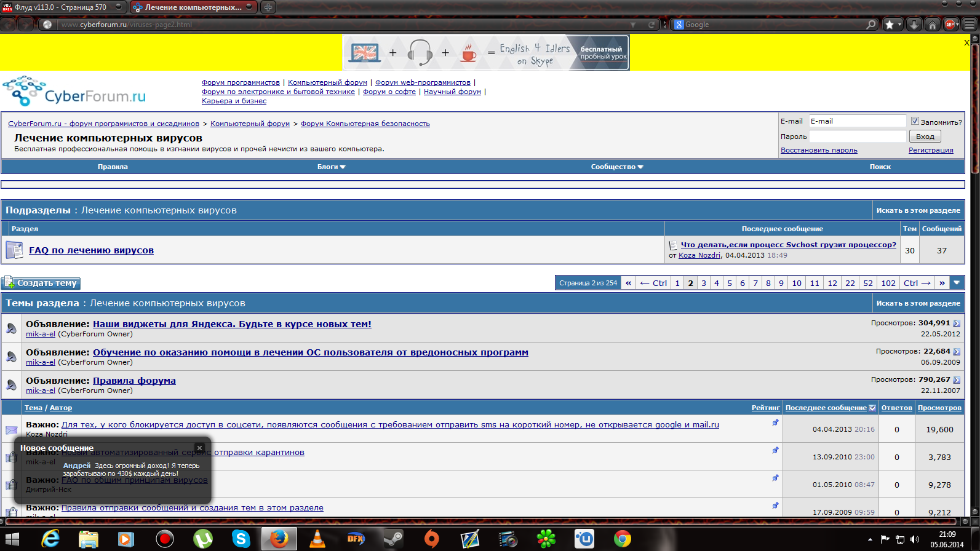Open 'Компьютерный форум' breadcrumb link
This screenshot has width=980, height=551.
click(250, 124)
